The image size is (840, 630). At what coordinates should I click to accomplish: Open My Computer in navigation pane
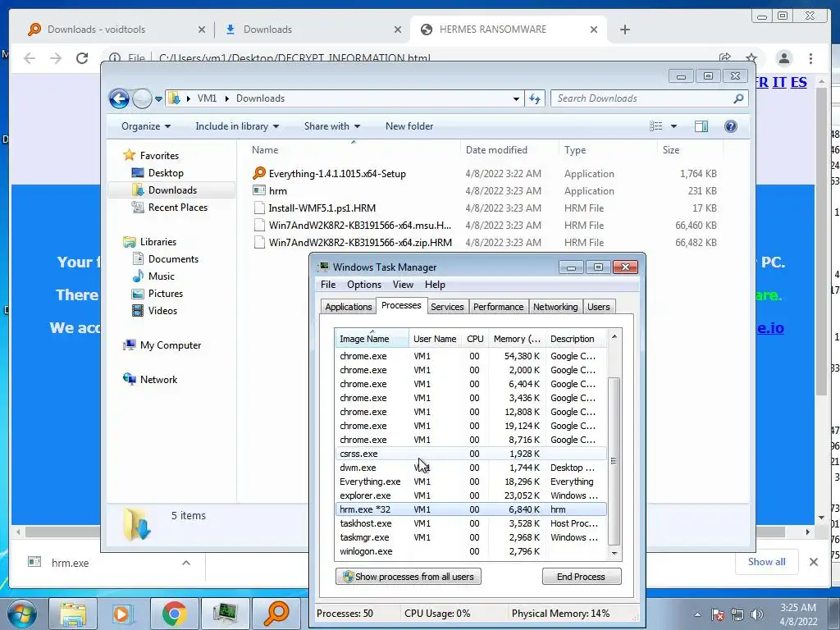point(171,345)
